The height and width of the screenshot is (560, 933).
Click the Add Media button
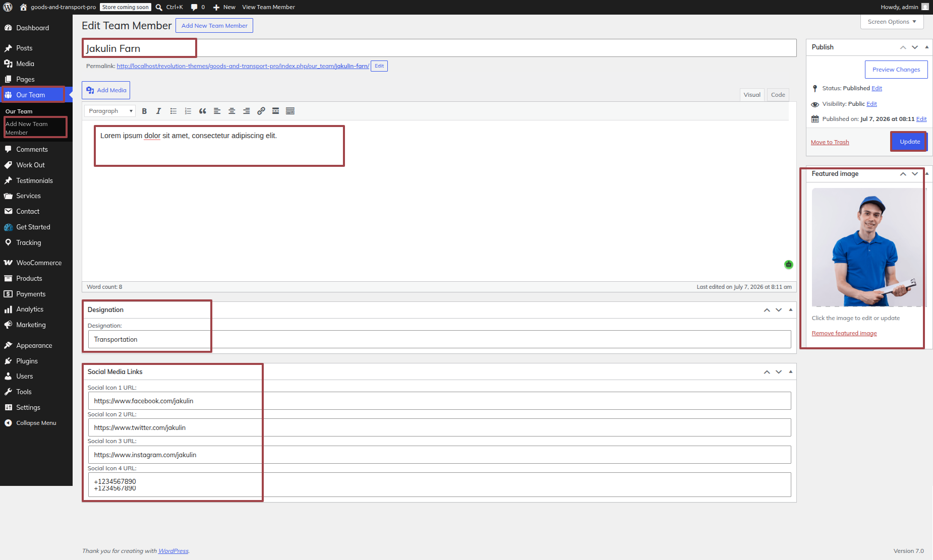[106, 90]
